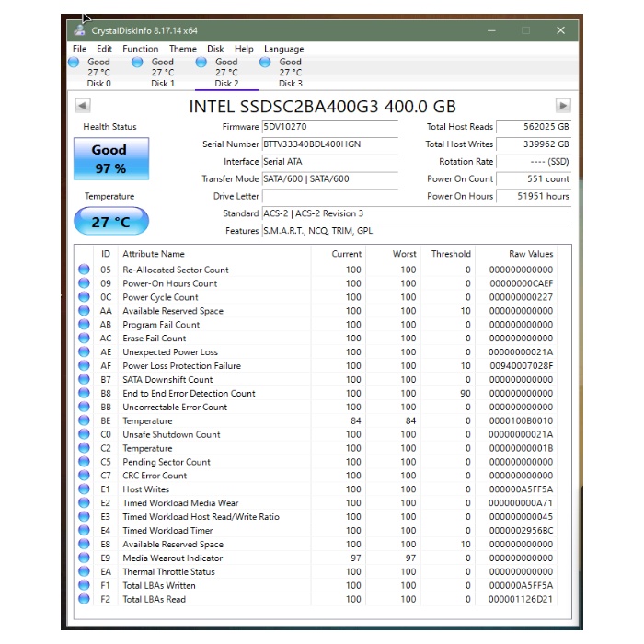The image size is (644, 644).
Task: Go to previous disk with left arrow
Action: coord(83,106)
